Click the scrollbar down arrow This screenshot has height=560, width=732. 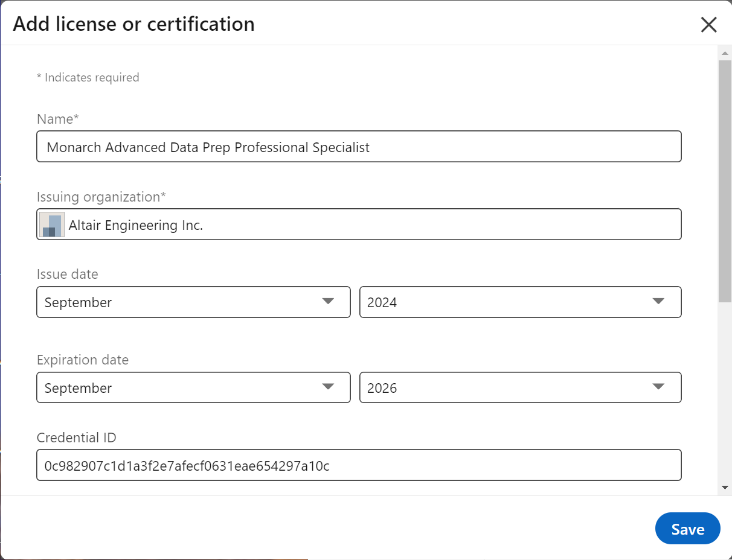click(x=725, y=487)
